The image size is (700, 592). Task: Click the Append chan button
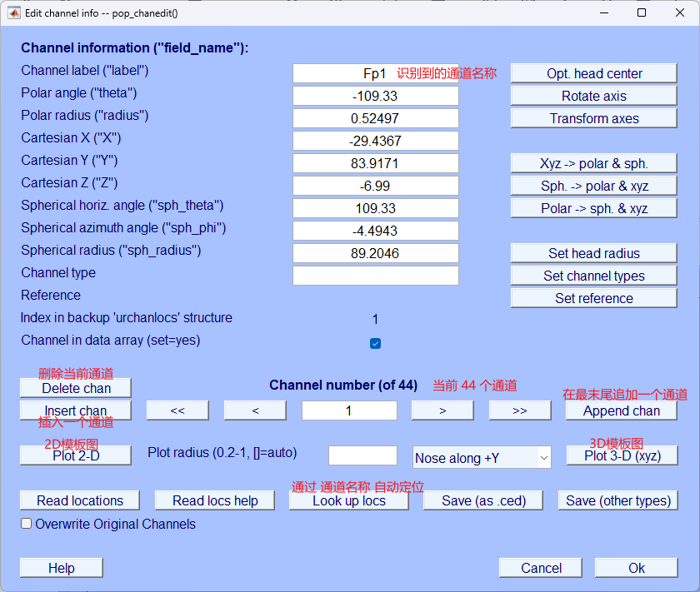(x=622, y=410)
